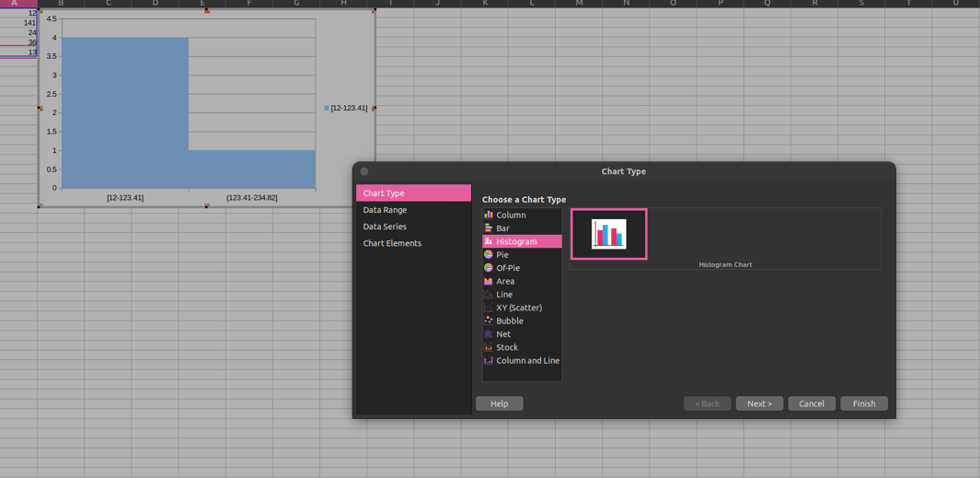Click the Histogram Chart thumbnail
Screen dimensions: 980x478
[609, 234]
